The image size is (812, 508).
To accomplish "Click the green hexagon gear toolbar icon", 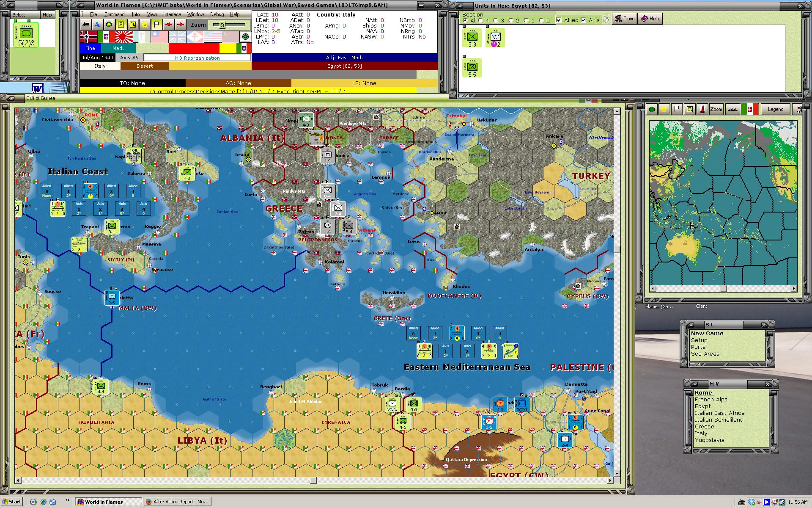I will click(109, 25).
